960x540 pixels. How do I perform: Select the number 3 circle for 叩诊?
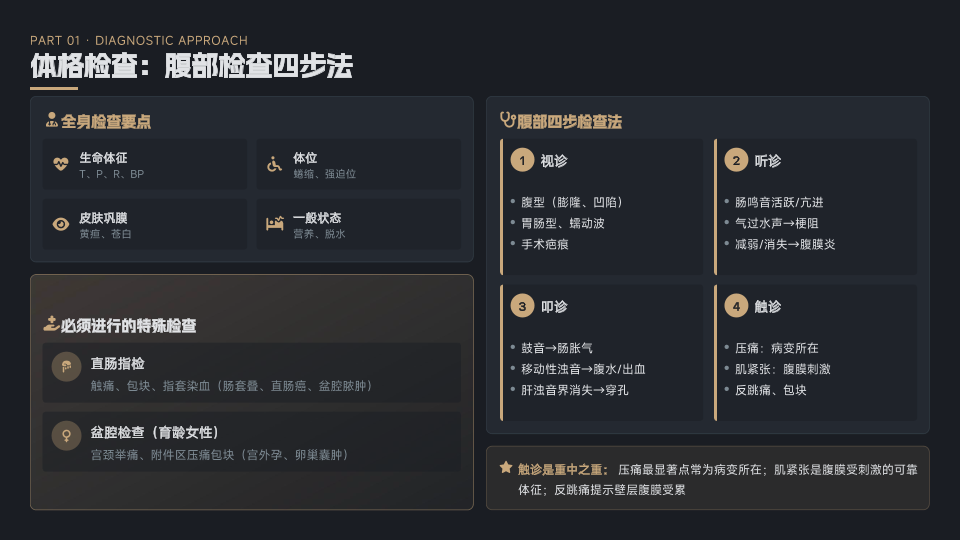(x=522, y=306)
